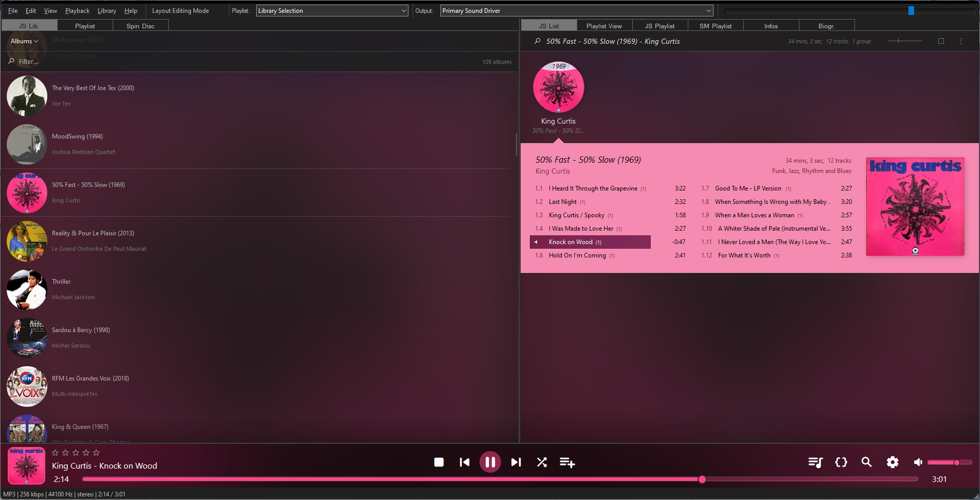The width and height of the screenshot is (980, 500).
Task: Adjust the bottom volume slider
Action: pyautogui.click(x=950, y=462)
